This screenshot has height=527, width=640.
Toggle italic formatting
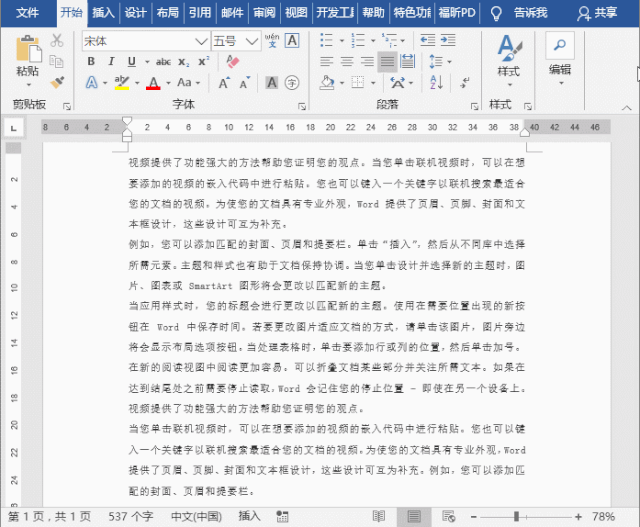[x=111, y=61]
